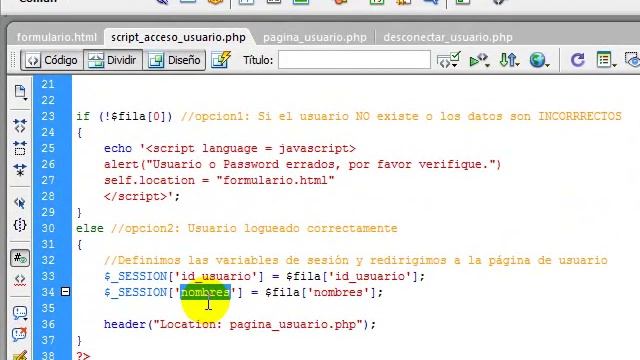Click self.location = "formulario.html" line
The width and height of the screenshot is (640, 360).
point(219,180)
